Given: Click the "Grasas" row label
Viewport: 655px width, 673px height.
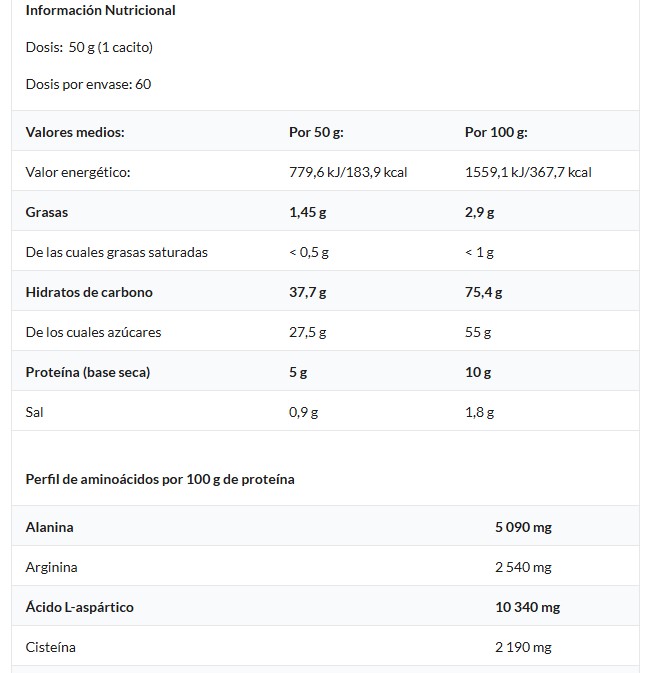Looking at the screenshot, I should 47,212.
